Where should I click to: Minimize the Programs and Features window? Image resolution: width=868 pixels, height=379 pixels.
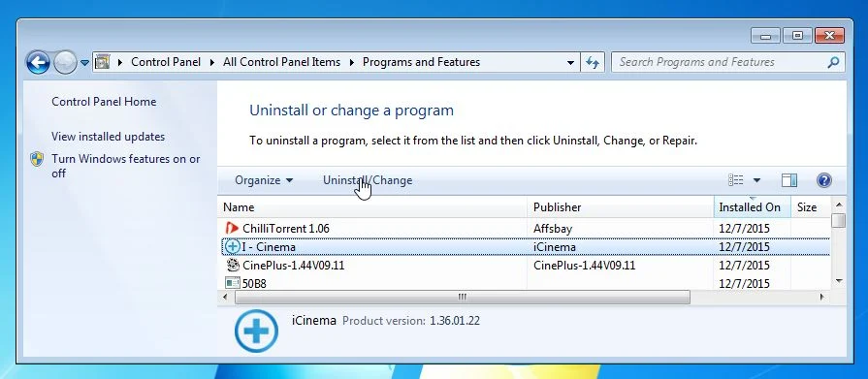click(766, 36)
